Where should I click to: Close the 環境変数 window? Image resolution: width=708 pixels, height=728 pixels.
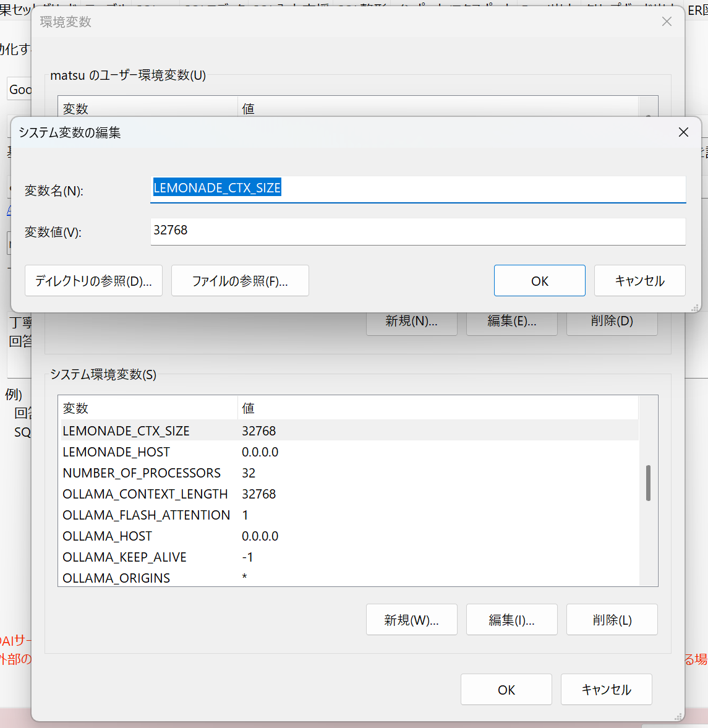click(667, 22)
